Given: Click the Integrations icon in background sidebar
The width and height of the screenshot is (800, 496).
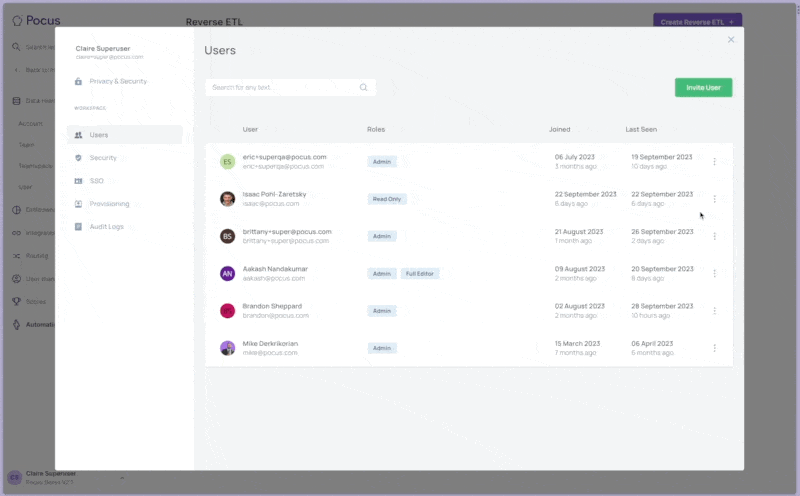Looking at the screenshot, I should 16,233.
